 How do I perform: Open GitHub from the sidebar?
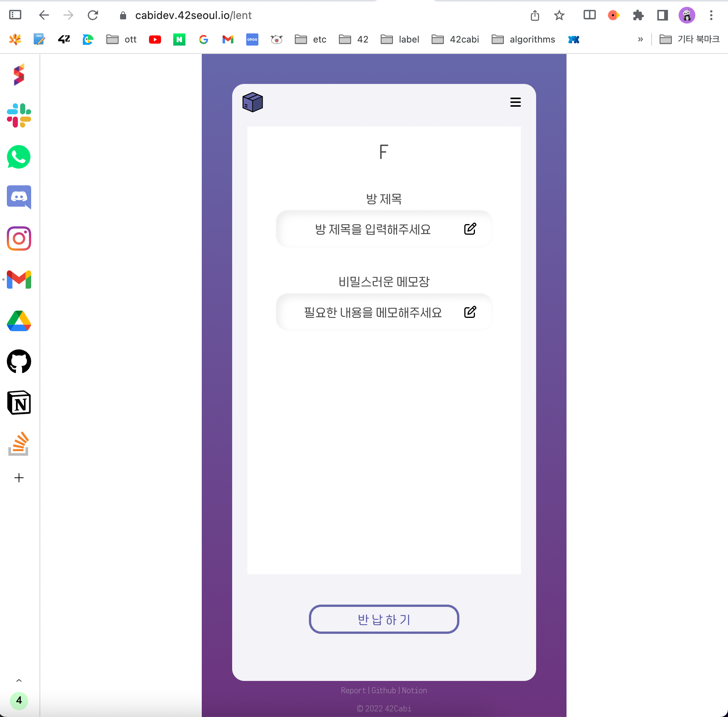tap(18, 362)
